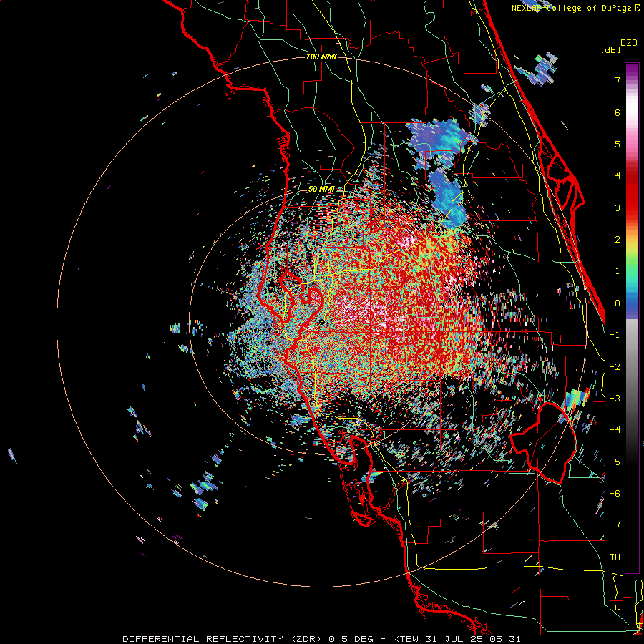Click the 0 value on color scale
The height and width of the screenshot is (644, 644).
pyautogui.click(x=618, y=303)
